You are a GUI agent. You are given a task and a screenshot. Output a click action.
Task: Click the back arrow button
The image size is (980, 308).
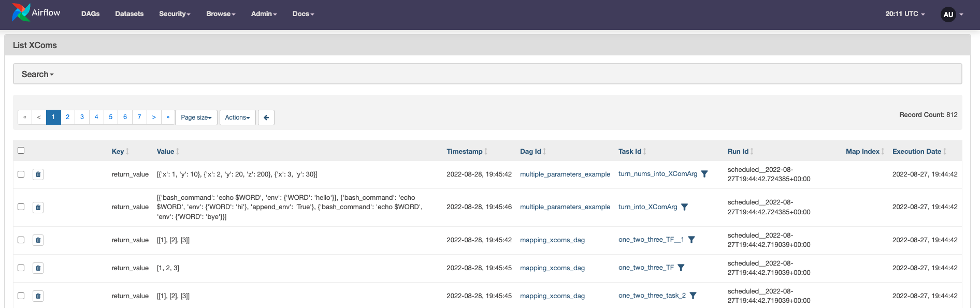point(266,118)
